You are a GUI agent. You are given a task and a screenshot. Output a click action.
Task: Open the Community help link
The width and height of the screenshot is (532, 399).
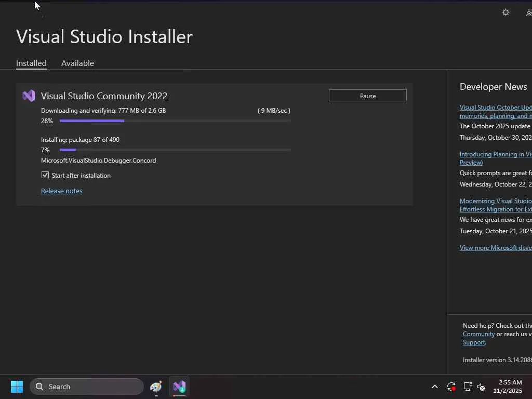478,334
